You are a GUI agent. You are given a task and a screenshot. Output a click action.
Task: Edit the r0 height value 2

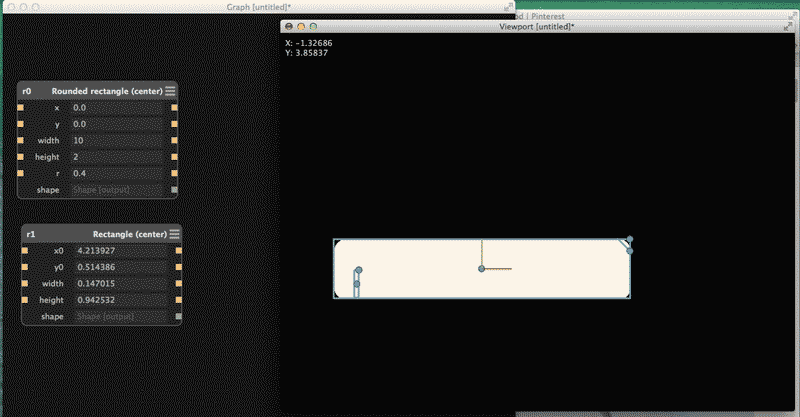coord(117,157)
